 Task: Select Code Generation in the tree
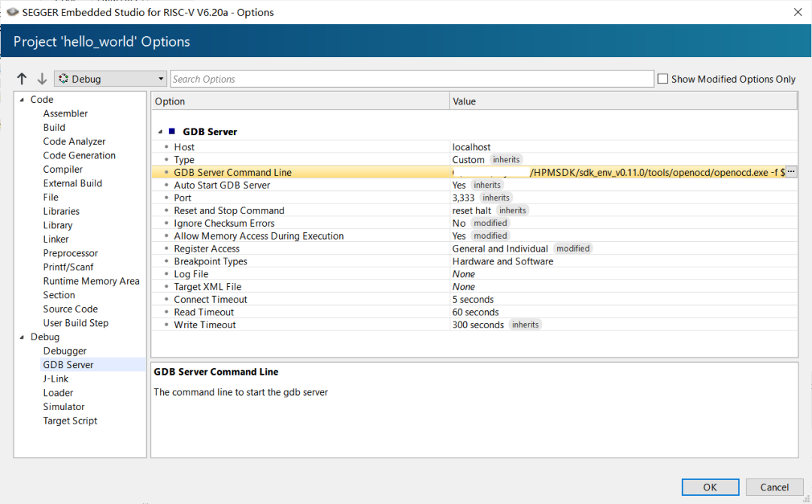pyautogui.click(x=79, y=155)
